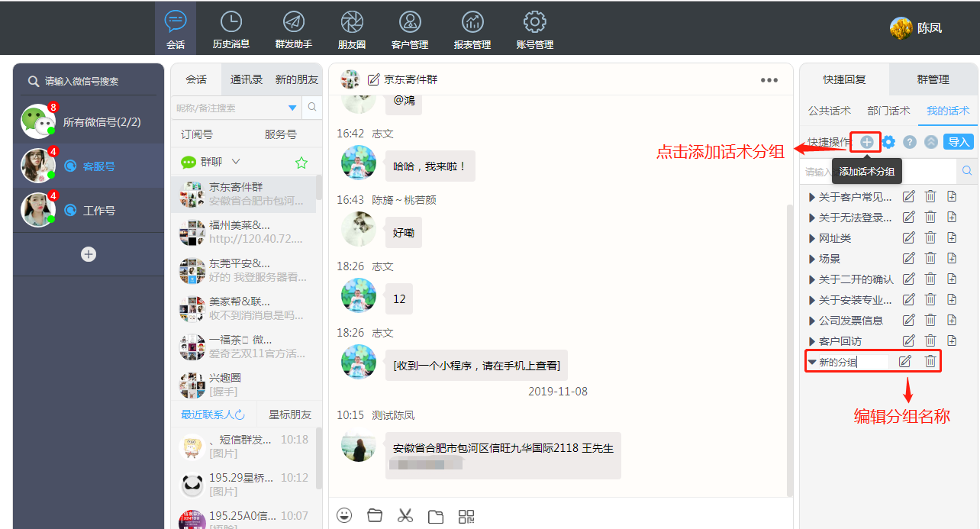Toggle the star filter next to 群聊
This screenshot has width=980, height=529.
click(x=301, y=163)
